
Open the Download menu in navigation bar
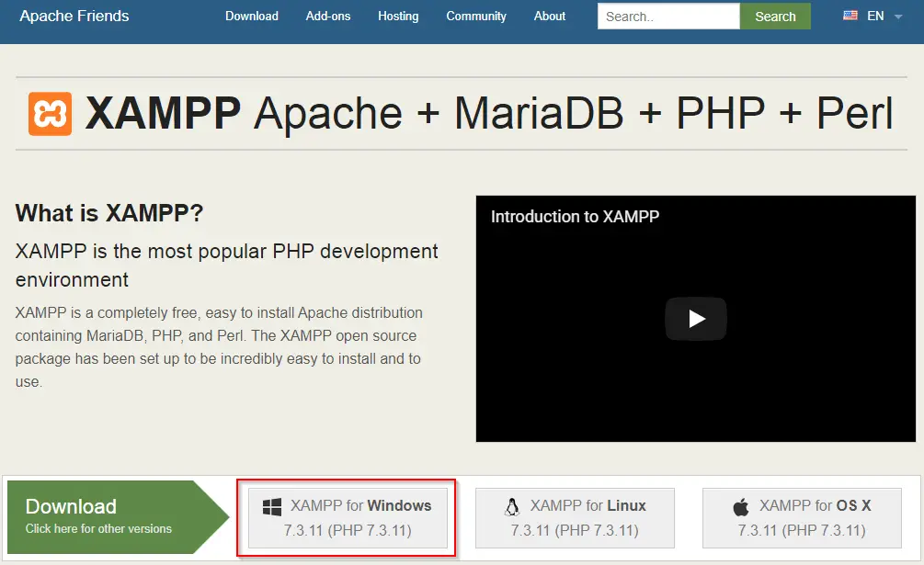tap(252, 16)
